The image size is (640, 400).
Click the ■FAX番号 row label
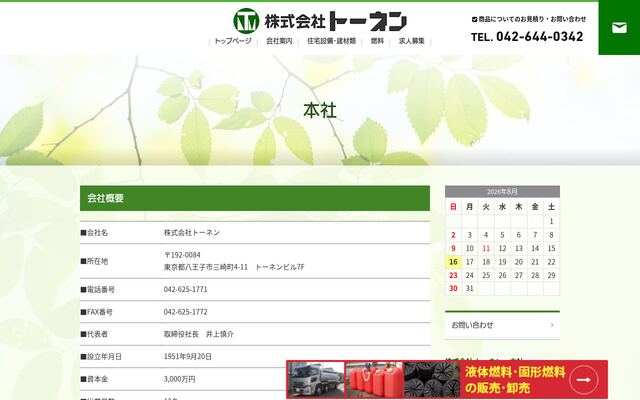tap(97, 312)
